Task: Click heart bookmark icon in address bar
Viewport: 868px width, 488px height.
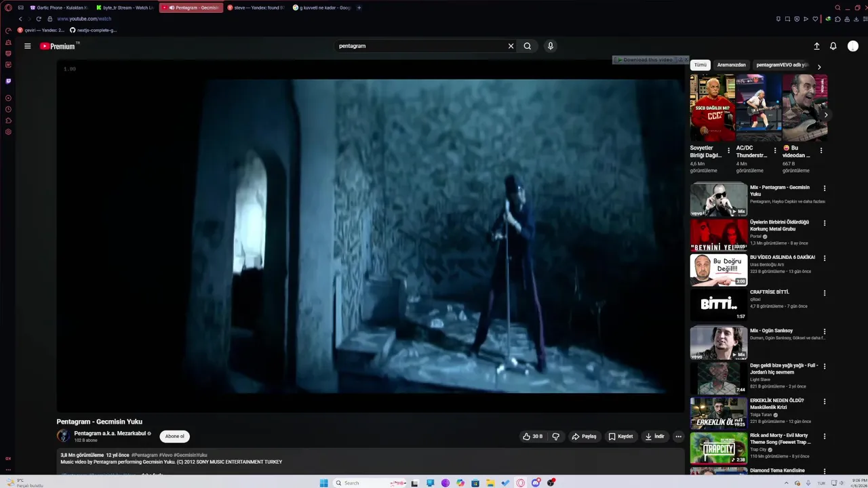Action: 814,19
